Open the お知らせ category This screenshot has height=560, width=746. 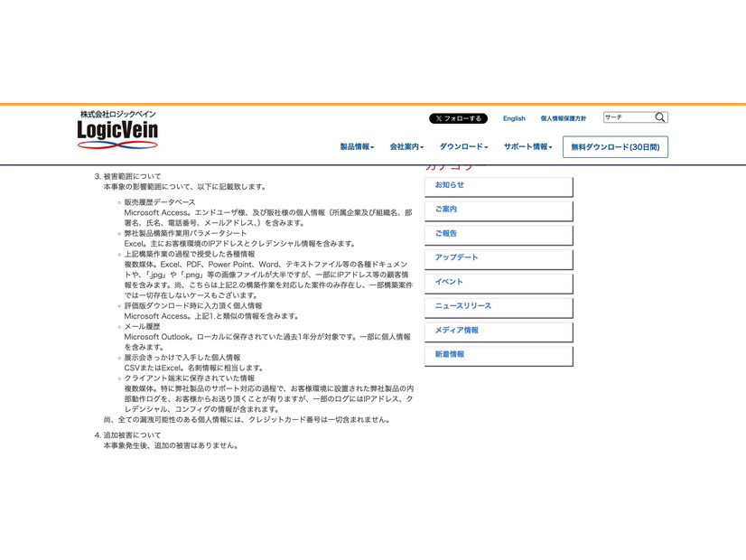pos(498,187)
